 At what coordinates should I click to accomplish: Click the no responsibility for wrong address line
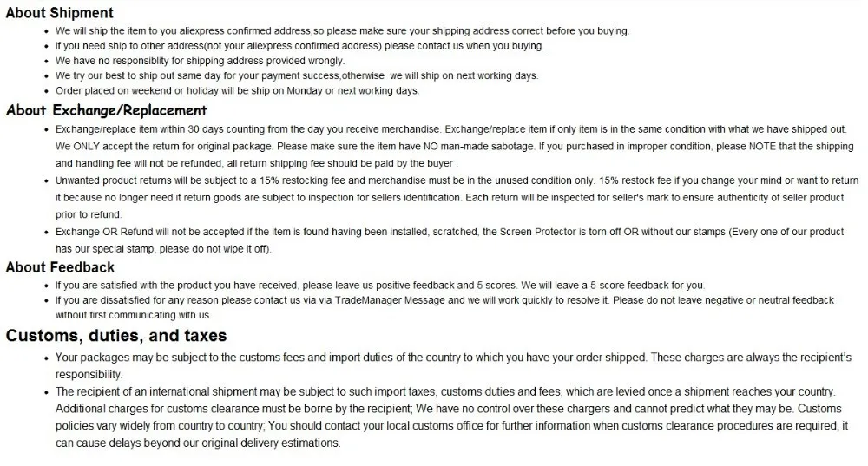click(200, 61)
